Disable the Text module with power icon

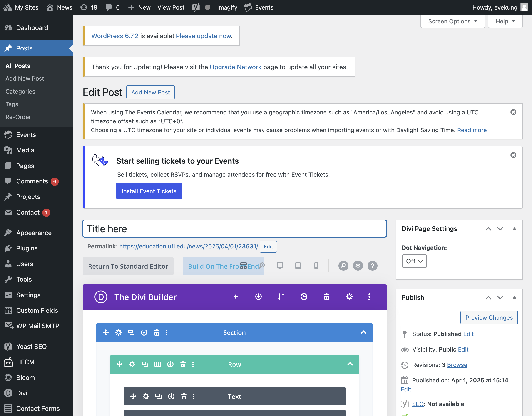point(171,396)
